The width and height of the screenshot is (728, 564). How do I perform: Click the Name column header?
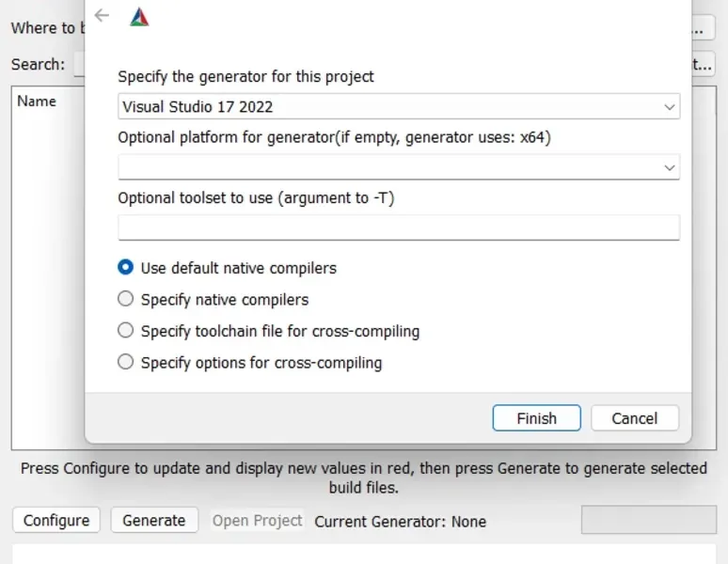click(37, 102)
